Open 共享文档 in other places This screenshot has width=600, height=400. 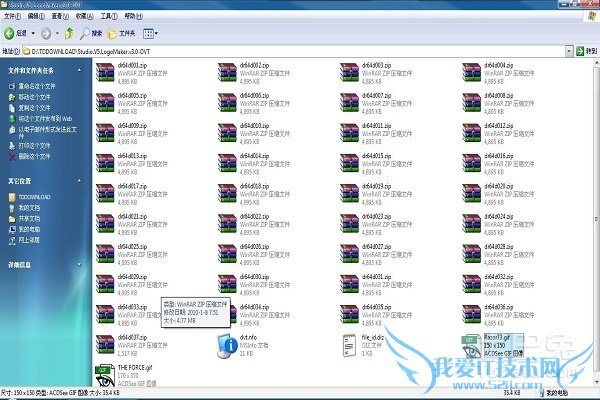tap(29, 219)
